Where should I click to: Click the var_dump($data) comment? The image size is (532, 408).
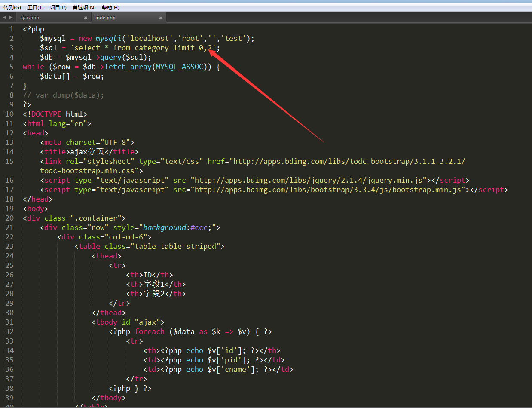[x=64, y=95]
